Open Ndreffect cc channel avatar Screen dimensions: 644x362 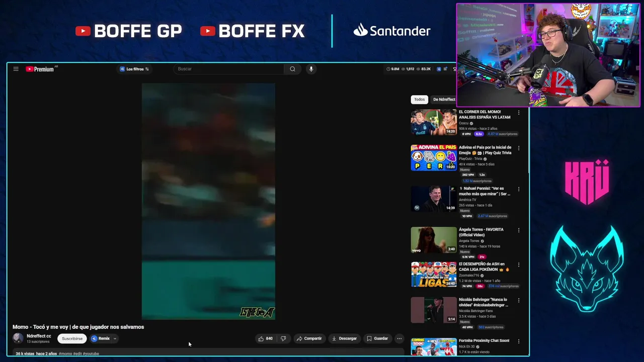(x=18, y=338)
